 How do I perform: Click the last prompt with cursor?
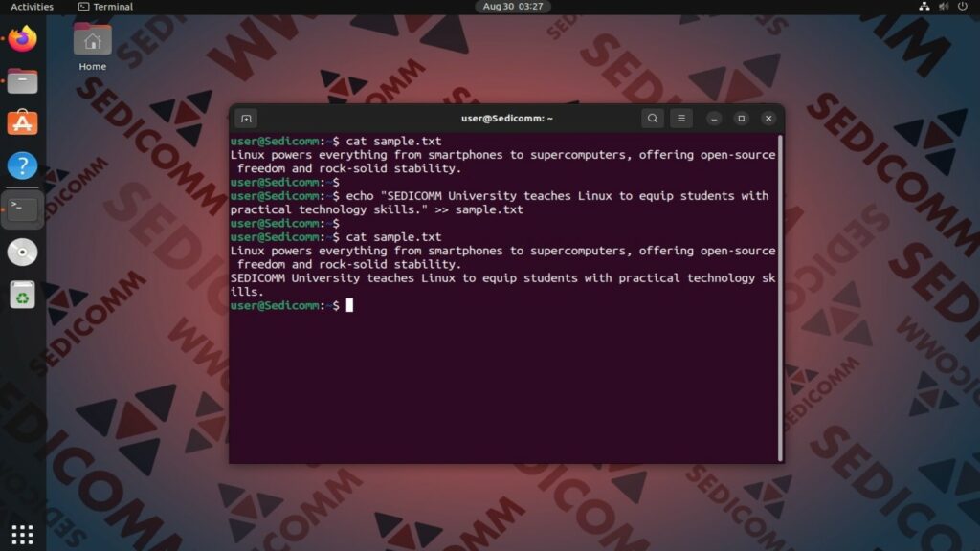(x=292, y=305)
